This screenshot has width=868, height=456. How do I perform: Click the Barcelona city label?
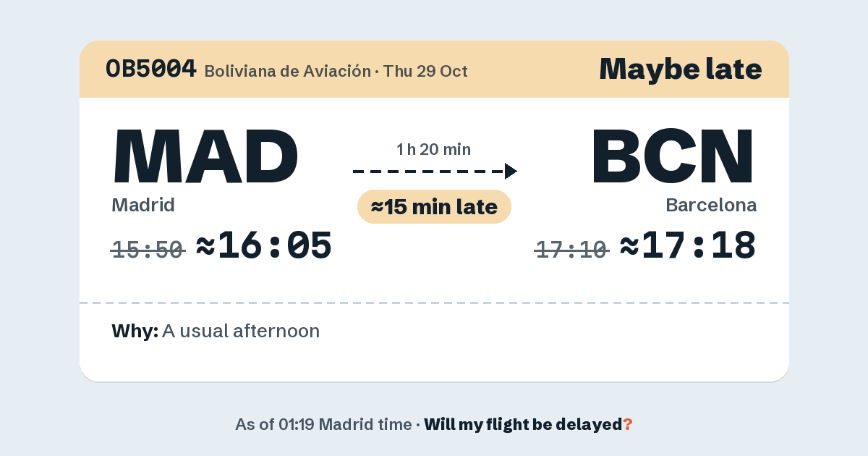click(711, 205)
